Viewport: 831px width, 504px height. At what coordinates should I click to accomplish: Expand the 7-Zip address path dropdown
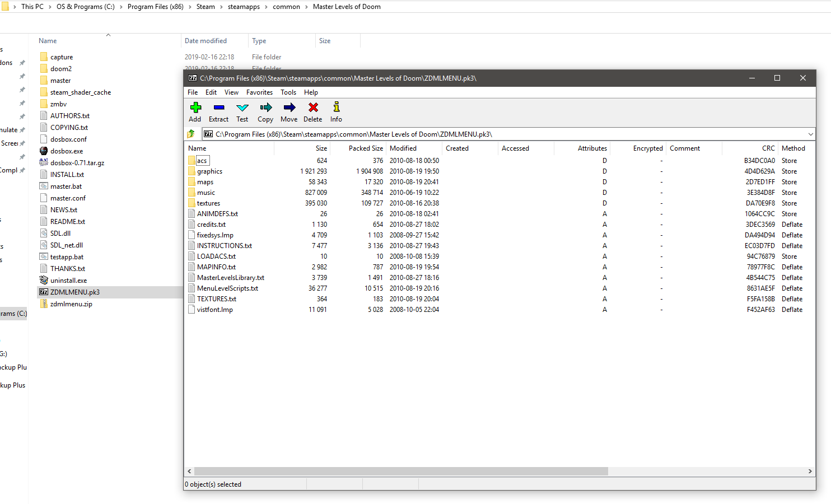pyautogui.click(x=810, y=134)
